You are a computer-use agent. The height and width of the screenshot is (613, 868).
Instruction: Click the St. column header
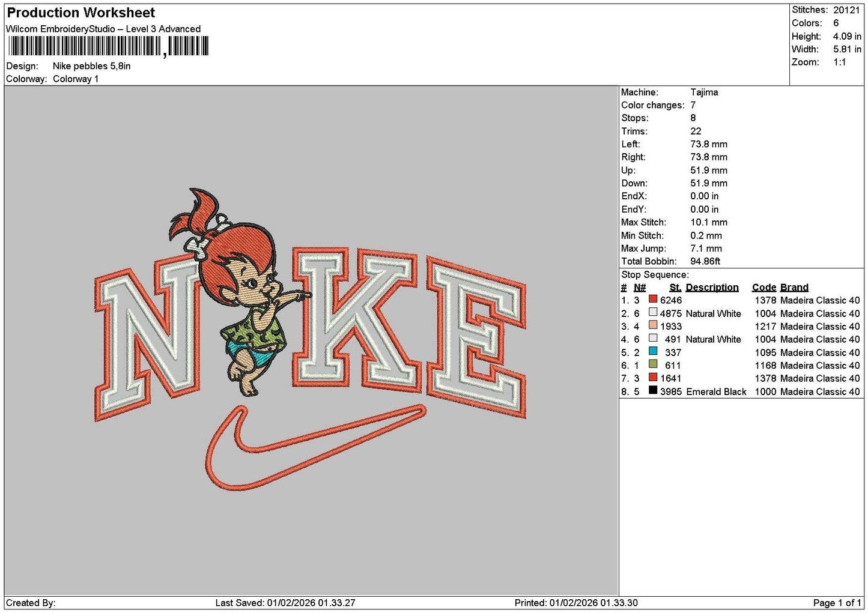675,288
